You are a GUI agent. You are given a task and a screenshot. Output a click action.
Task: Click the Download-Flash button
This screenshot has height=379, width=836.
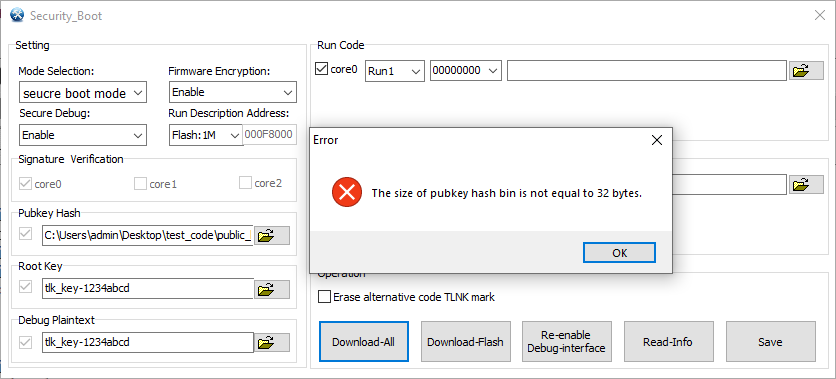tap(465, 342)
